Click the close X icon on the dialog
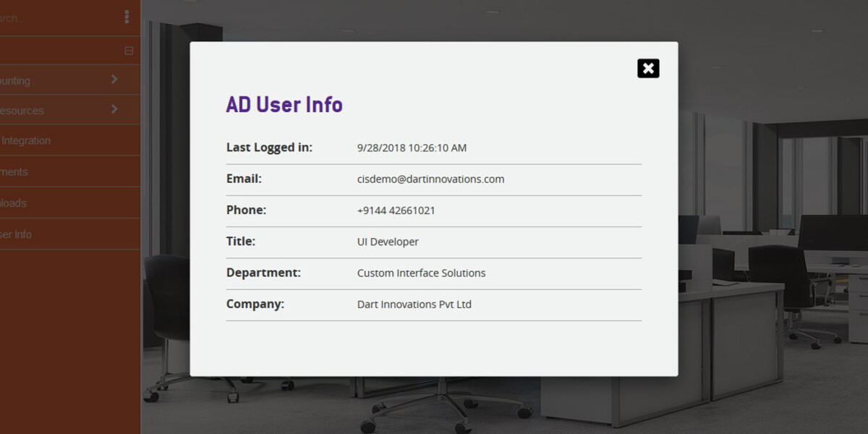The width and height of the screenshot is (868, 434). pos(647,68)
